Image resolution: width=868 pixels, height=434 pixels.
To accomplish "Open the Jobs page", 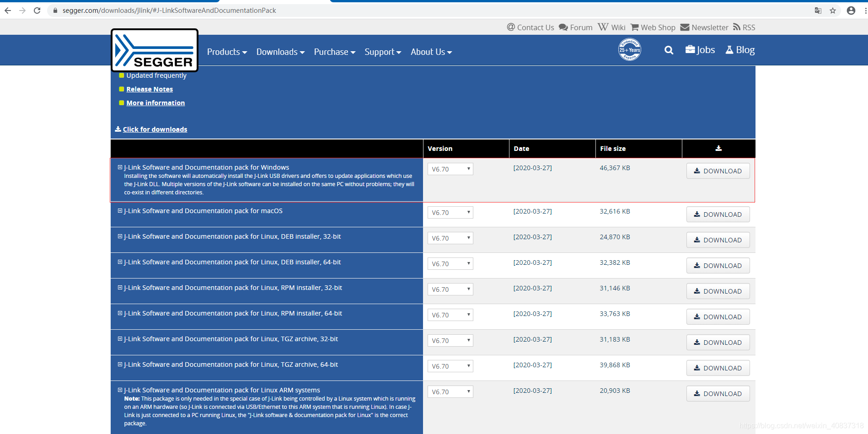I will 700,50.
